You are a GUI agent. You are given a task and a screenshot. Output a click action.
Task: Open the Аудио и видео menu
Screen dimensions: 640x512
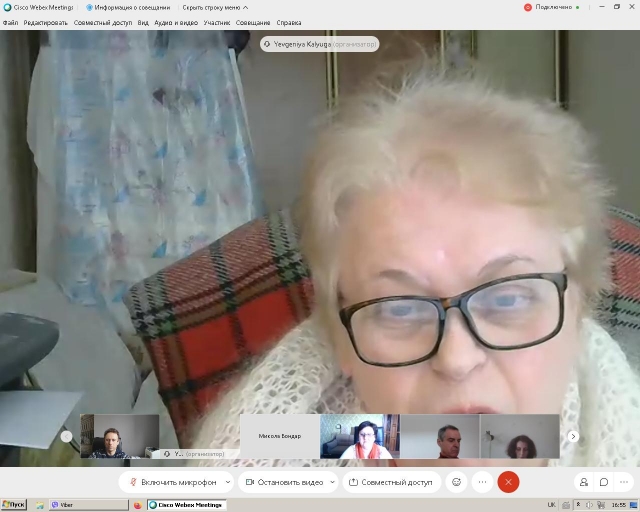(176, 23)
